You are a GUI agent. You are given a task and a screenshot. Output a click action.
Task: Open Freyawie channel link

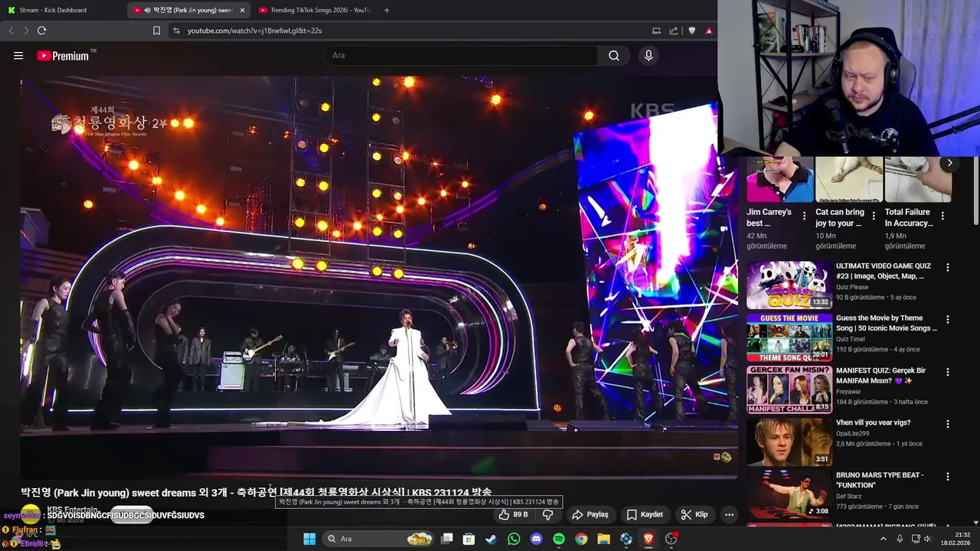(850, 391)
